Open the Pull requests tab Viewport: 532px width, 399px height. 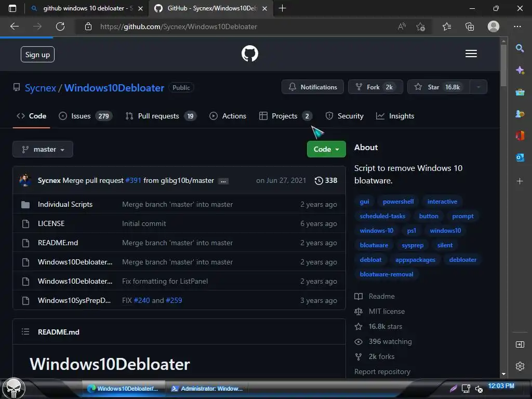[x=161, y=116]
